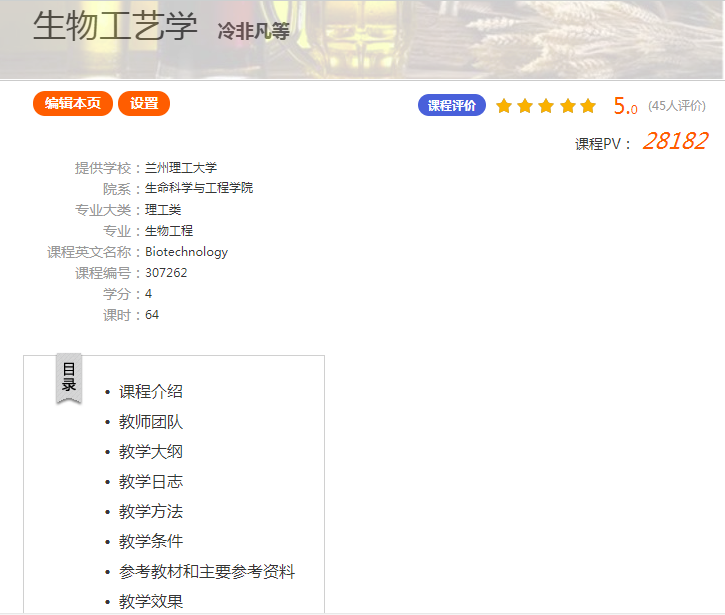Click the 目录 bookmark ribbon icon
The width and height of the screenshot is (725, 615).
pyautogui.click(x=69, y=378)
